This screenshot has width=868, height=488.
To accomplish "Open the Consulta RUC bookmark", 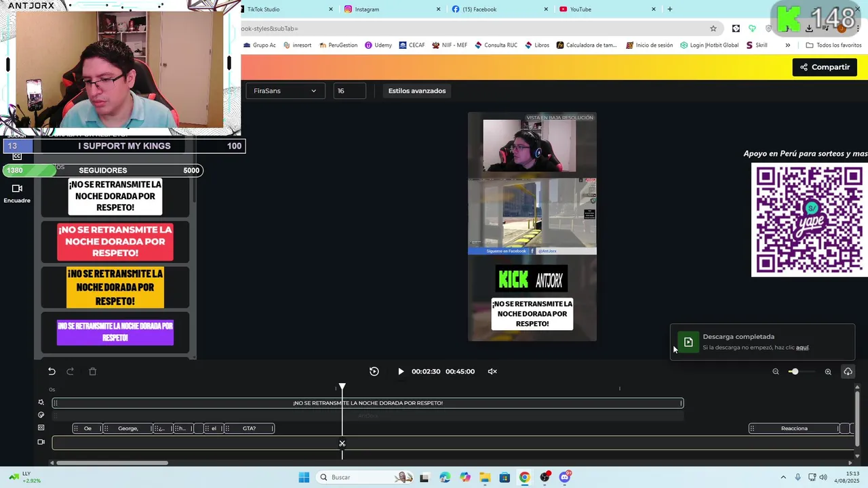I will pos(496,45).
